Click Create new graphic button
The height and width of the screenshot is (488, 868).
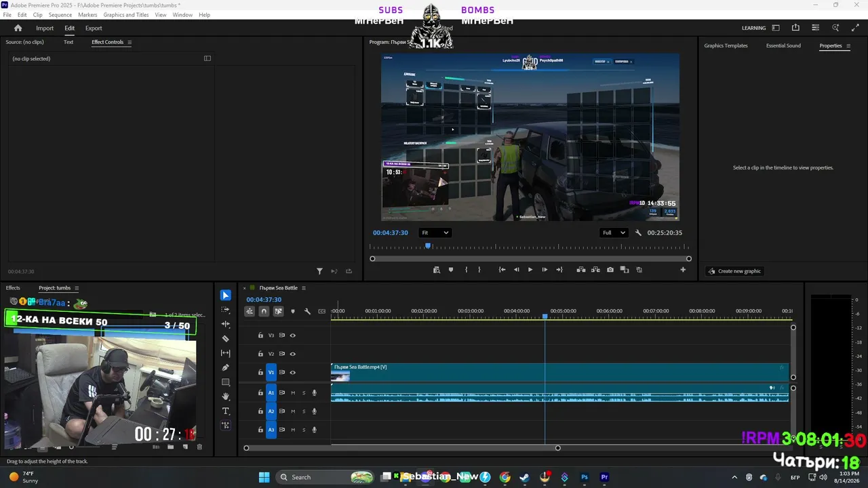click(x=735, y=271)
